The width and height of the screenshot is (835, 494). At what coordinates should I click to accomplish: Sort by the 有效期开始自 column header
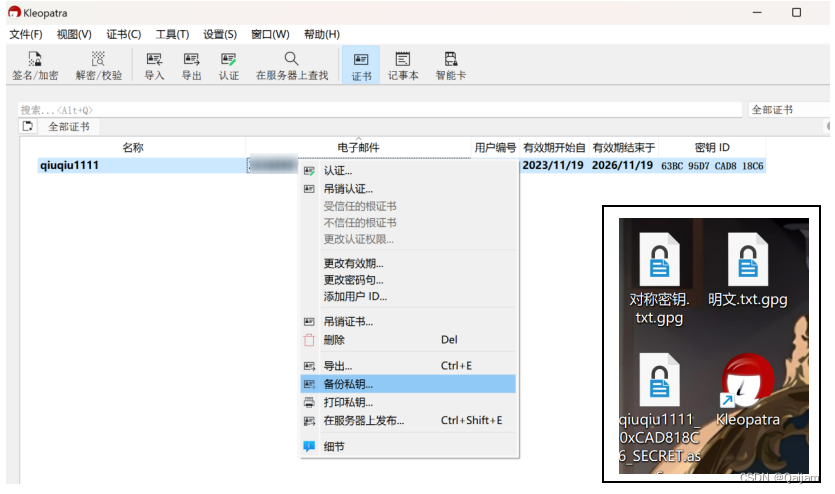554,147
